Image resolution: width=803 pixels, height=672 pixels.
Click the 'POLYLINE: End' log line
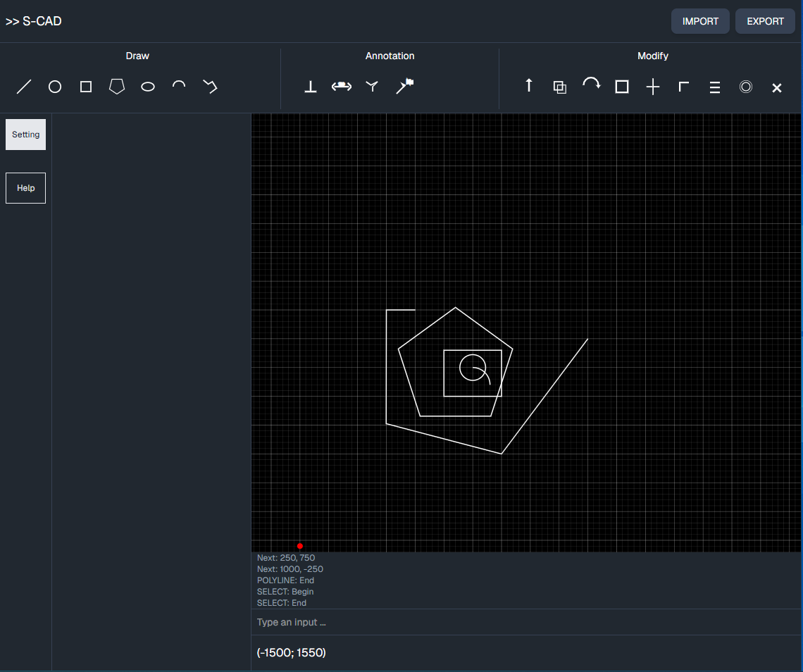pos(285,580)
